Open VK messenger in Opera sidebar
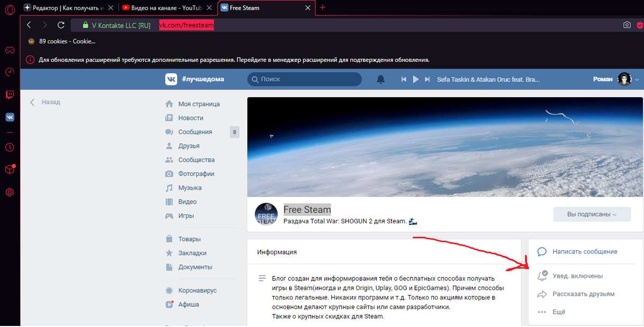Screen dimensions: 644x327 pyautogui.click(x=10, y=117)
